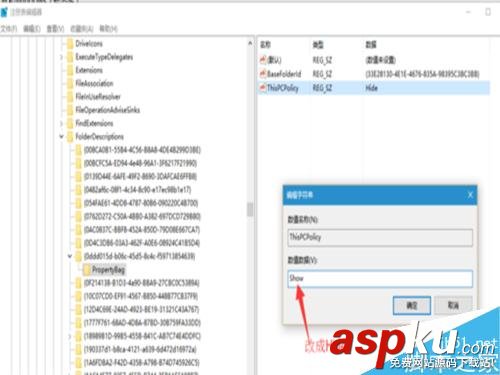This screenshot has width=500, height=375.
Task: Select the {12D4C69E-24AD... key label
Action: tap(141, 310)
